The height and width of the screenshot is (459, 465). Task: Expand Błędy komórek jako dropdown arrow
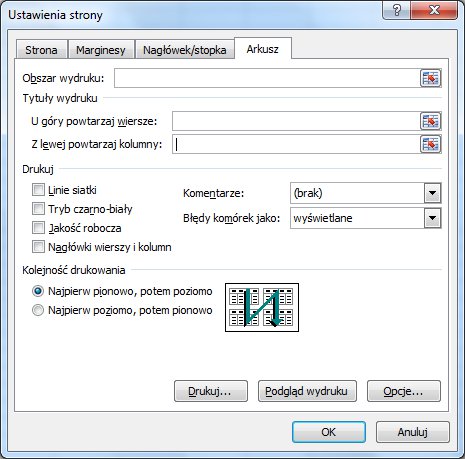(x=432, y=218)
